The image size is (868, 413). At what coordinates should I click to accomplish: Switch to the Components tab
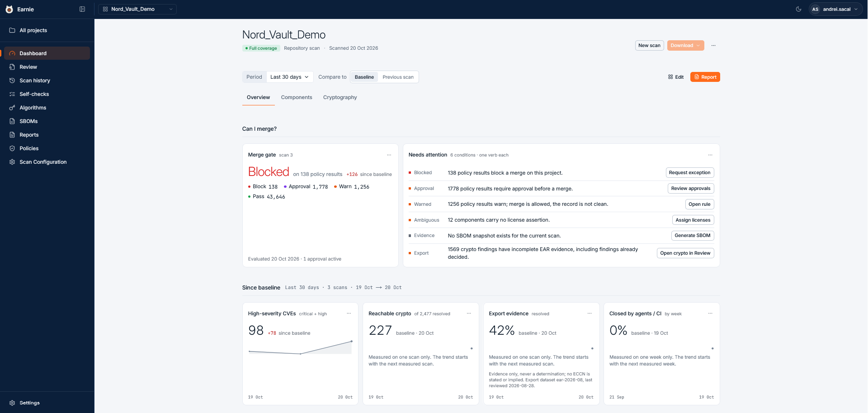coord(297,97)
